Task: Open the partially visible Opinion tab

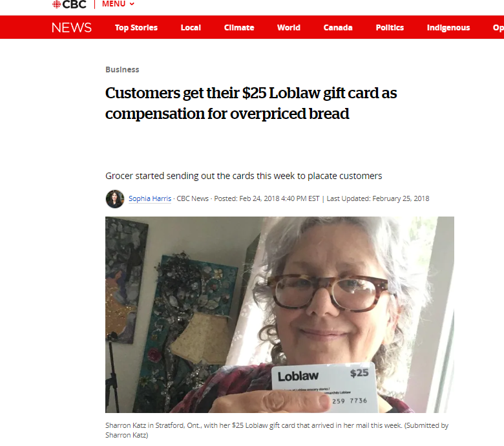Action: [498, 28]
